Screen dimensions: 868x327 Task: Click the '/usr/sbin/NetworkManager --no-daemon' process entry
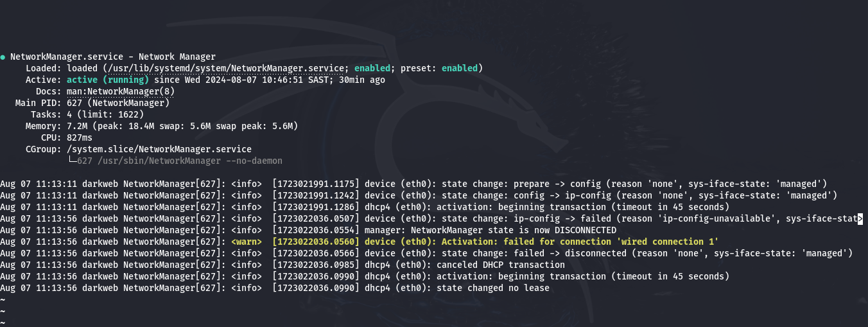pos(187,161)
